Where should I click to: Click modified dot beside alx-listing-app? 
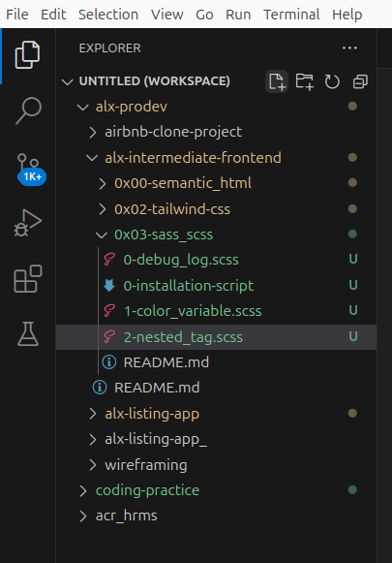[x=352, y=413]
